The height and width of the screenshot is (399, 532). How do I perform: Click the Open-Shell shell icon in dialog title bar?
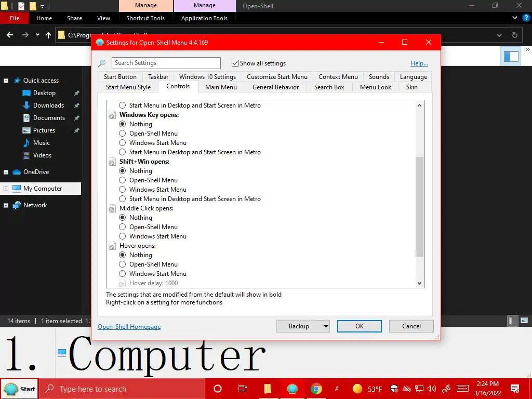[x=100, y=43]
